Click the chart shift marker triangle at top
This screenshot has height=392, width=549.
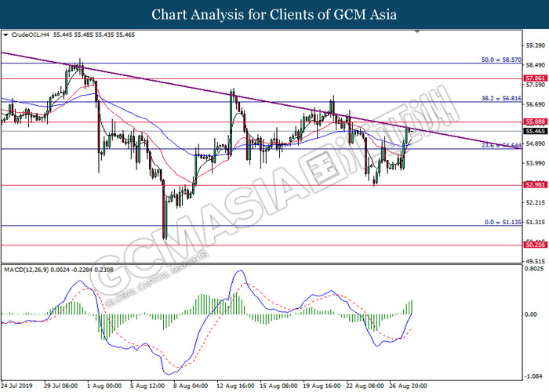point(416,31)
